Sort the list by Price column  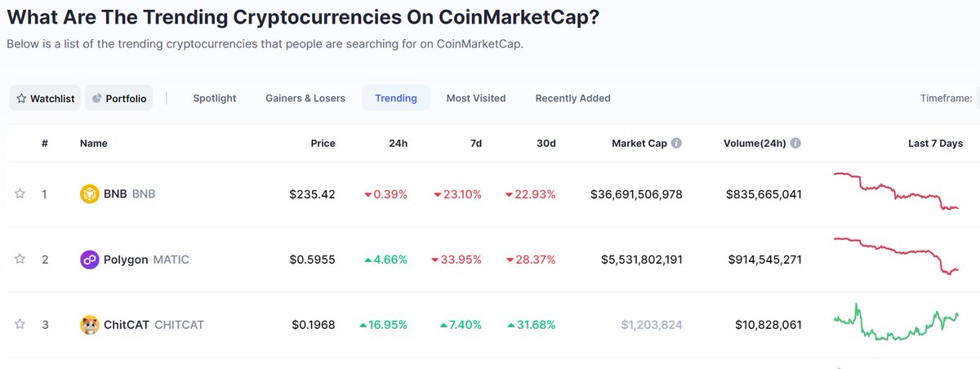[x=323, y=143]
